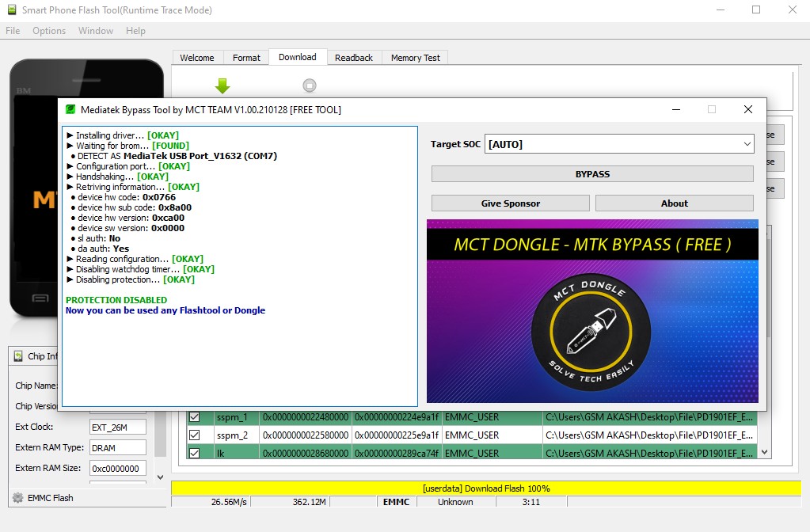The width and height of the screenshot is (810, 532).
Task: Click begin address 0x0000000028680000
Action: coord(306,453)
